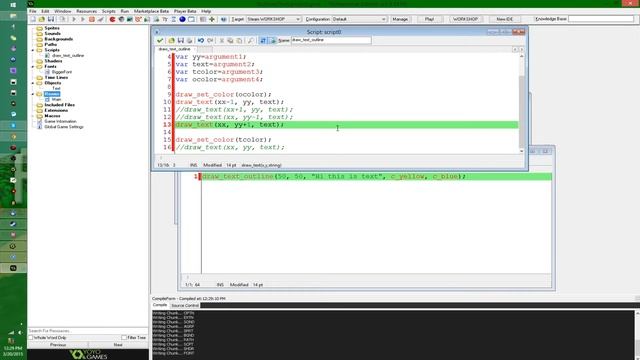640x360 pixels.
Task: Open the Target dropdown (Steam WORKSHOP)
Action: point(273,19)
